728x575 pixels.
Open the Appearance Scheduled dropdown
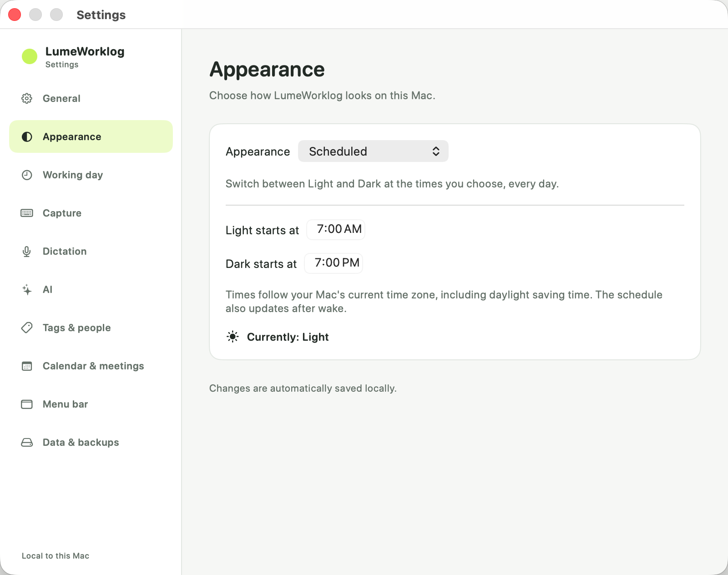point(373,151)
